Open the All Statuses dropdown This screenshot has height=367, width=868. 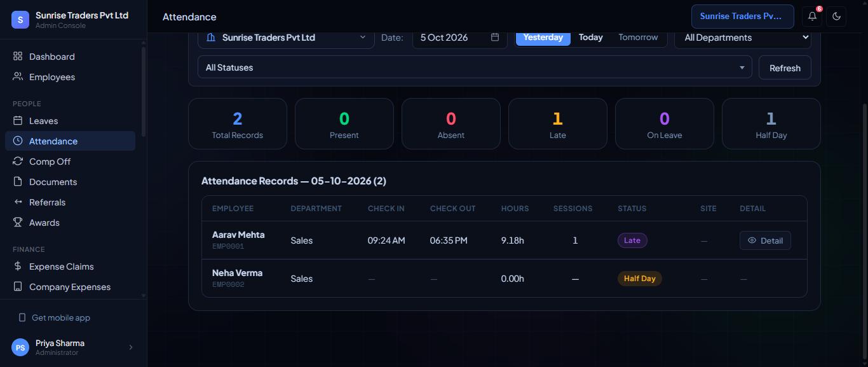tap(475, 67)
